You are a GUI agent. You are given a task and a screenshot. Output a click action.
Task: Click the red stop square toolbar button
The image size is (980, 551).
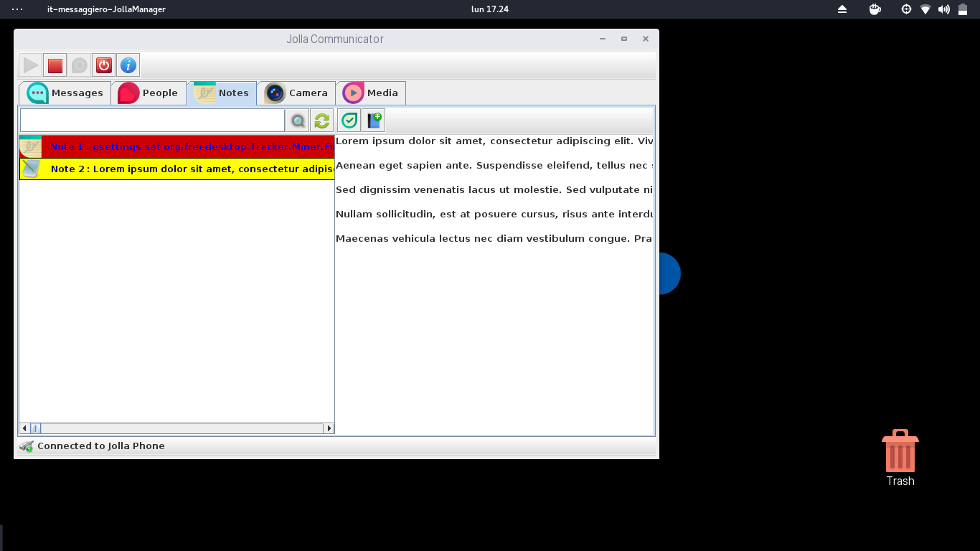55,65
